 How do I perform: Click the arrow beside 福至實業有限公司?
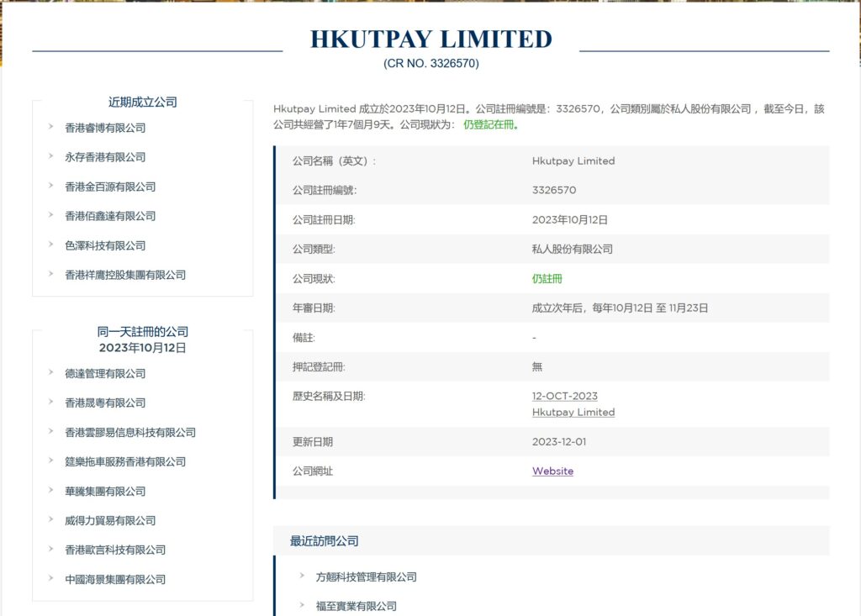coord(302,604)
